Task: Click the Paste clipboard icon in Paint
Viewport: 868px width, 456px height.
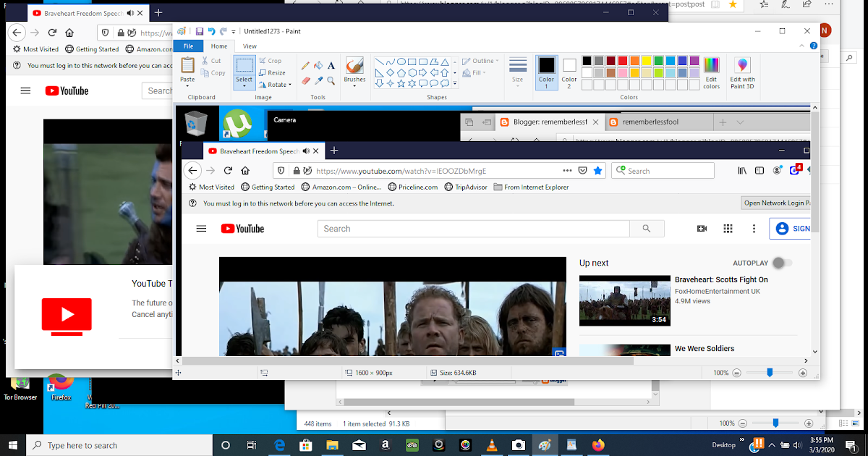Action: pos(187,65)
